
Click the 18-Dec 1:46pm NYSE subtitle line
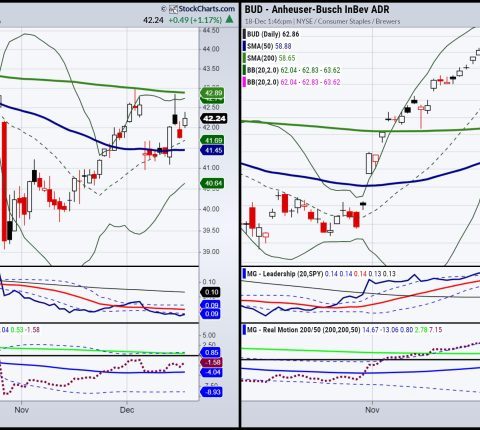pyautogui.click(x=322, y=21)
